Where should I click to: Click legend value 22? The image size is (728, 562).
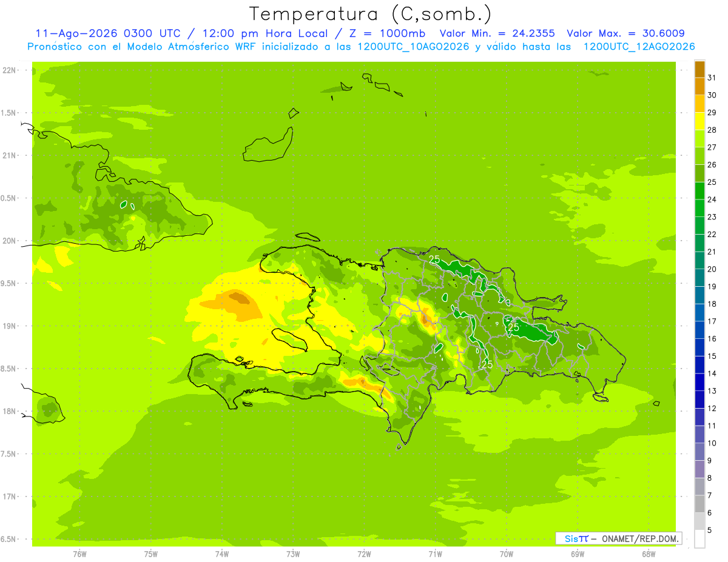(712, 234)
